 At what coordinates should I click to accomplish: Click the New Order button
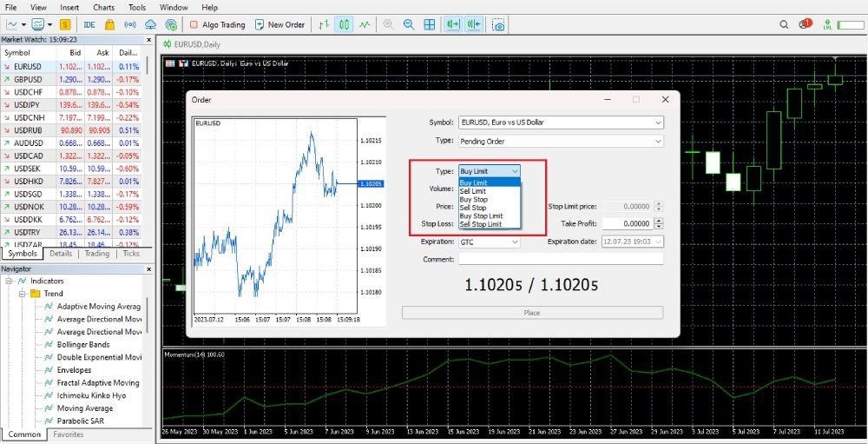279,24
